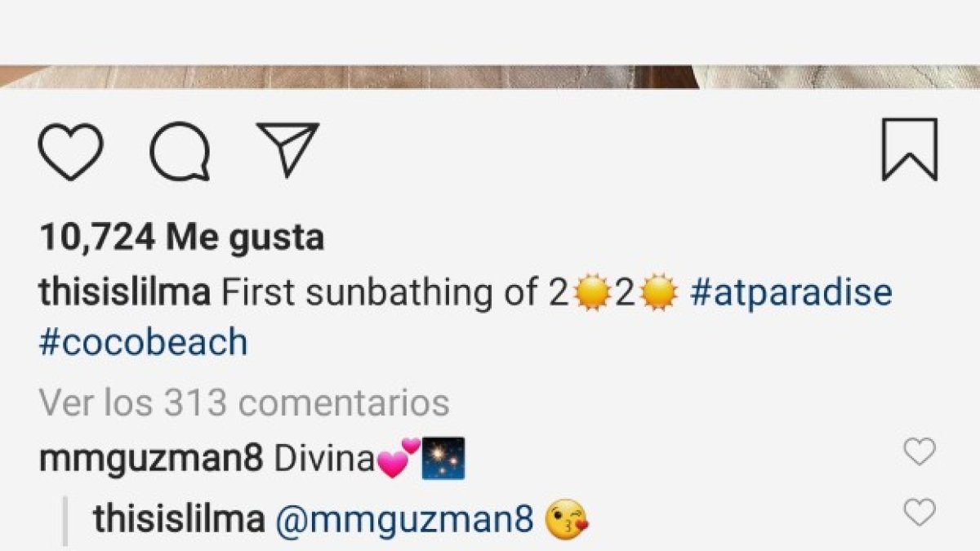Open comments via the speech bubble icon
The width and height of the screenshot is (980, 551).
(x=180, y=151)
